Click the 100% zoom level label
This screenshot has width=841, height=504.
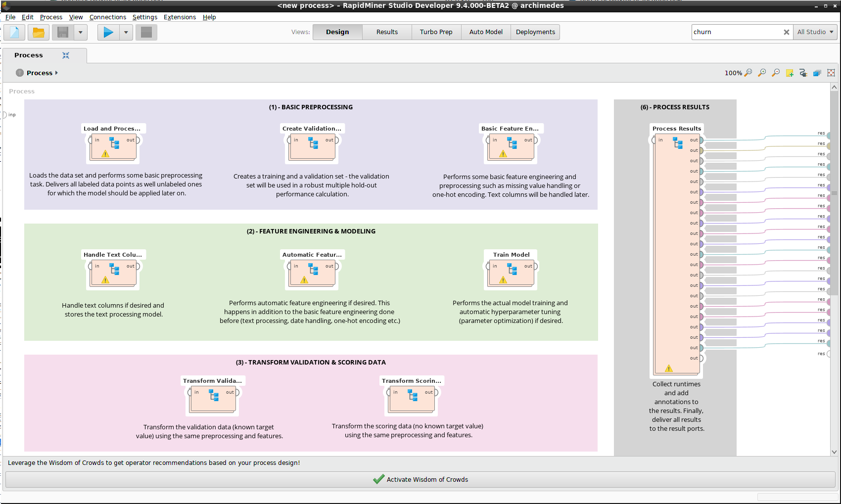point(733,73)
